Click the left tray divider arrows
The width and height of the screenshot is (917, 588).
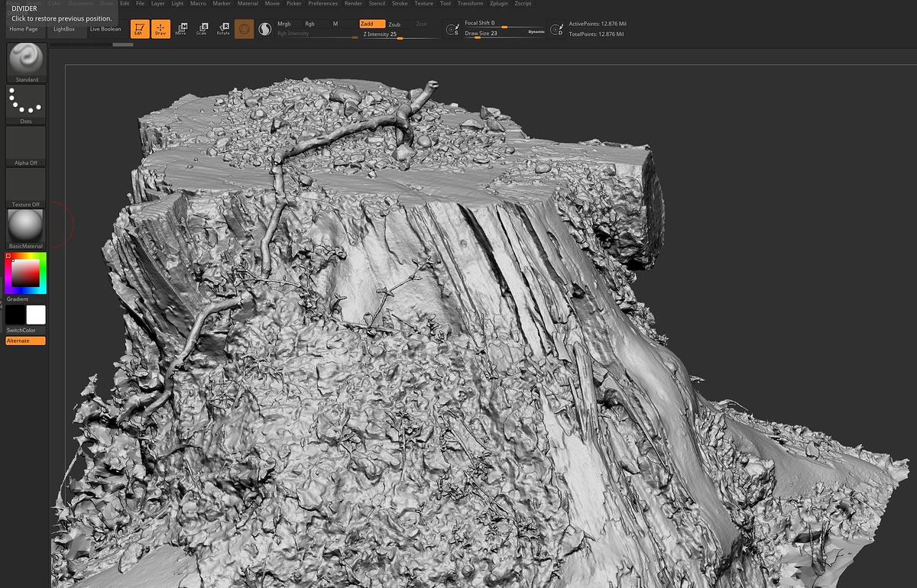[x=2, y=305]
